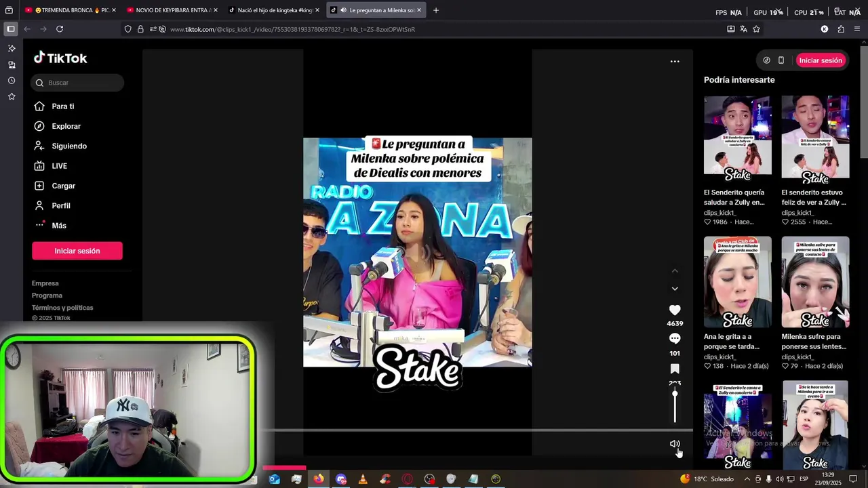
Task: Go to the Siguiendo feed
Action: pyautogui.click(x=69, y=146)
